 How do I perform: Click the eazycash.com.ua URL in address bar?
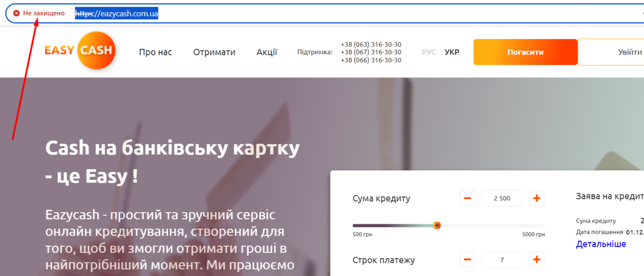click(117, 13)
